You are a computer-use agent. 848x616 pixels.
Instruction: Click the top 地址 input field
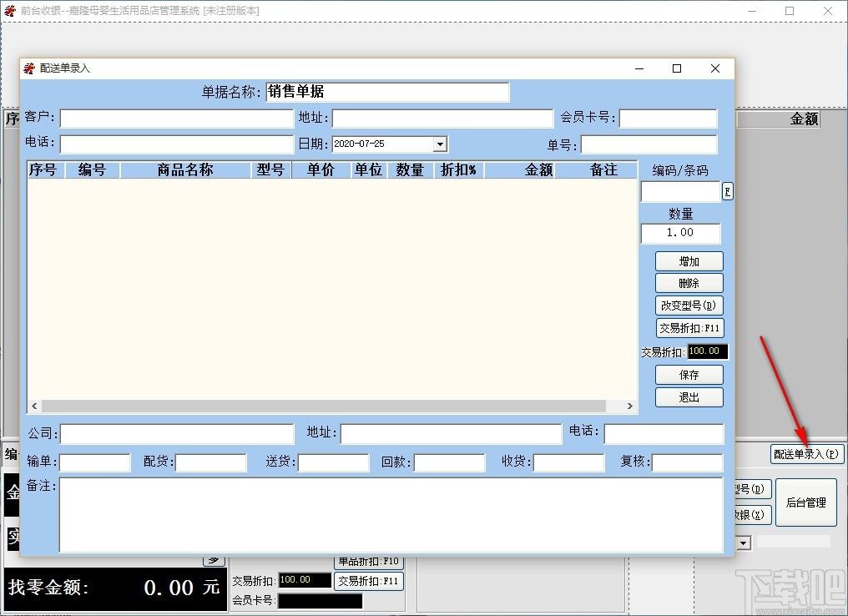click(x=442, y=119)
